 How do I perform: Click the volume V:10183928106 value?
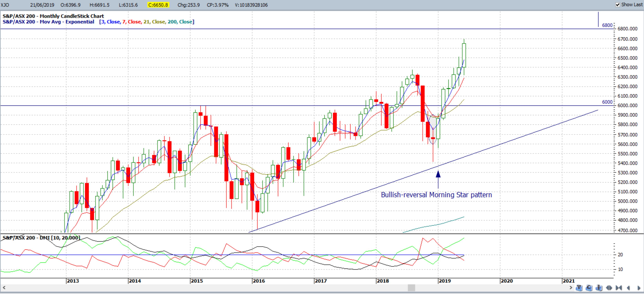[251, 5]
